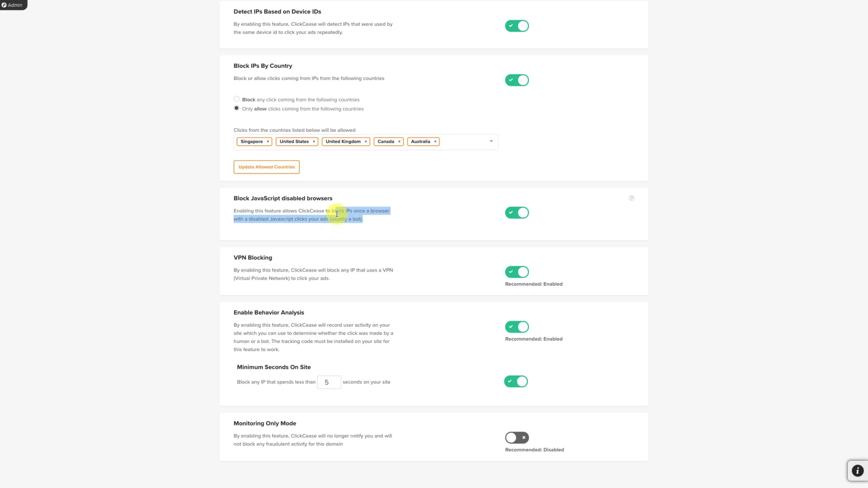Remove Canada from allowed countries
This screenshot has height=488, width=868.
click(x=399, y=142)
